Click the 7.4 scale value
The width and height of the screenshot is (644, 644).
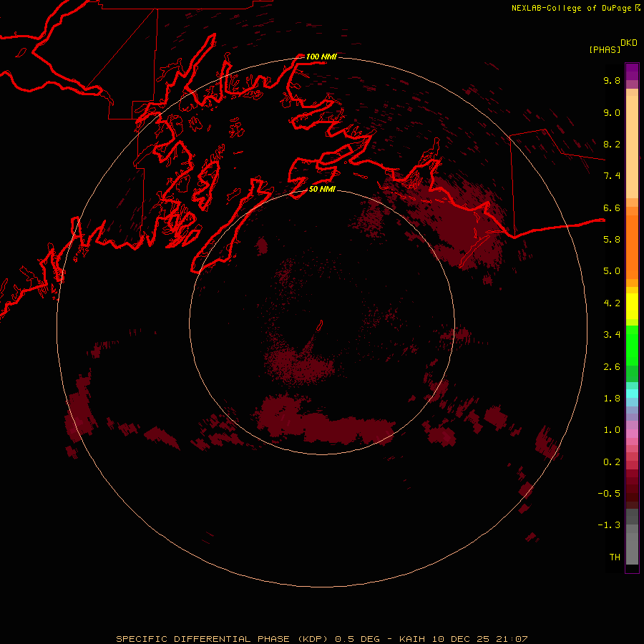(x=612, y=176)
